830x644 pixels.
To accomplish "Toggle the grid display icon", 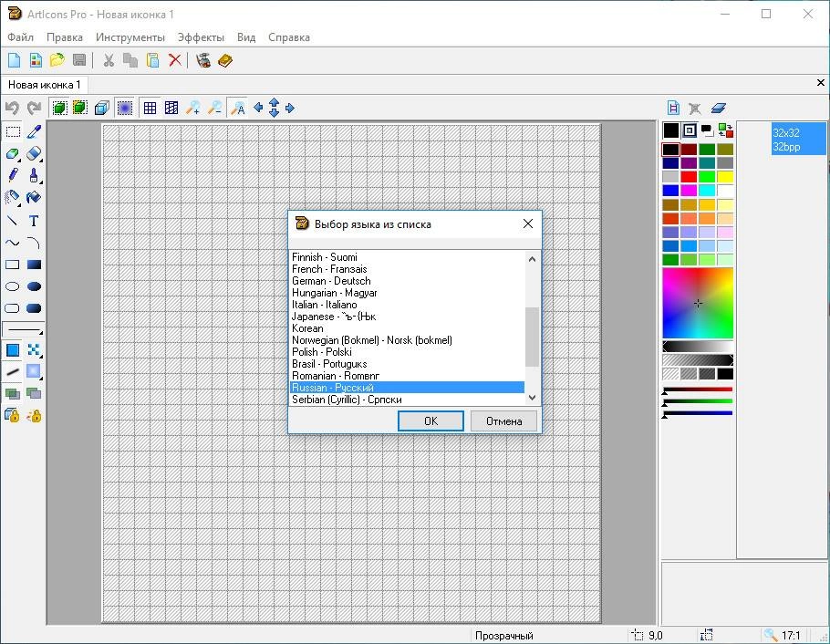I will [x=150, y=108].
